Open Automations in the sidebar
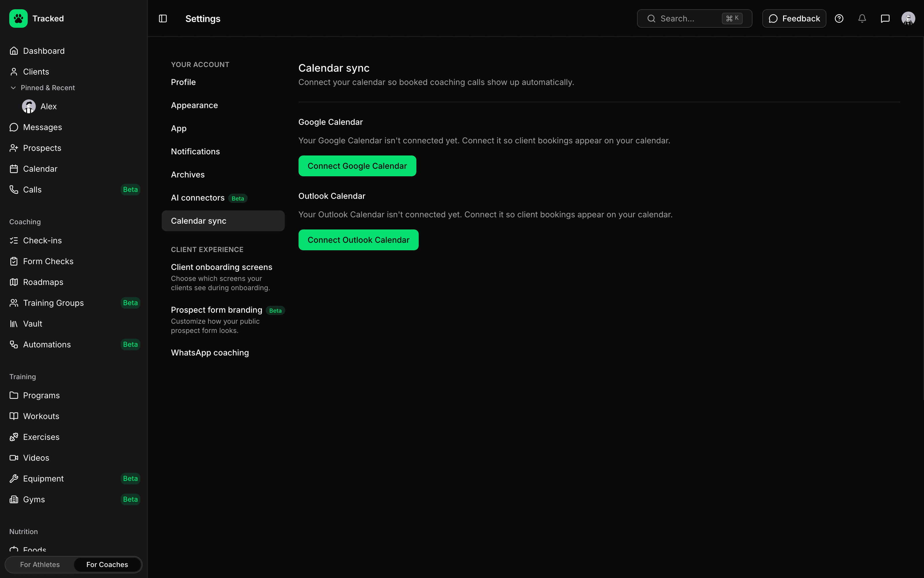 coord(74,344)
